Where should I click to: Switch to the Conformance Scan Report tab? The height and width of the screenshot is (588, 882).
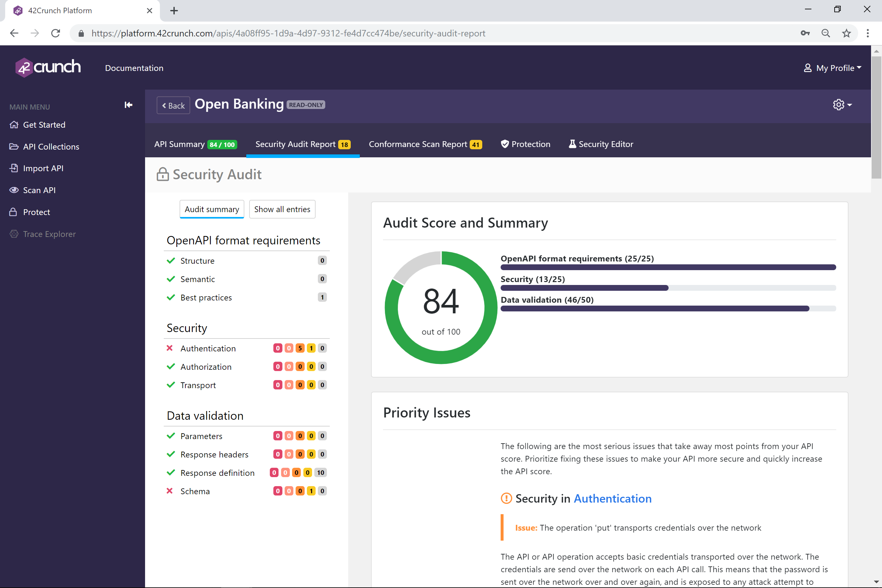[x=425, y=144]
